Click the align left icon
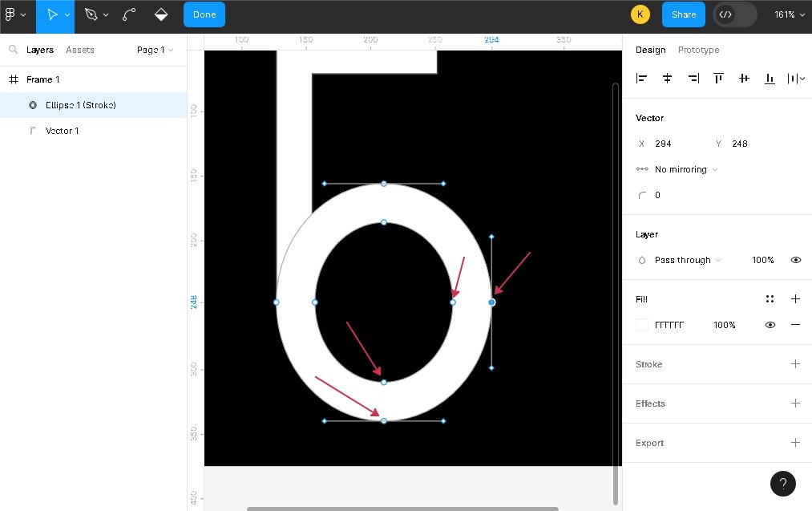Viewport: 812px width, 511px height. [x=641, y=78]
